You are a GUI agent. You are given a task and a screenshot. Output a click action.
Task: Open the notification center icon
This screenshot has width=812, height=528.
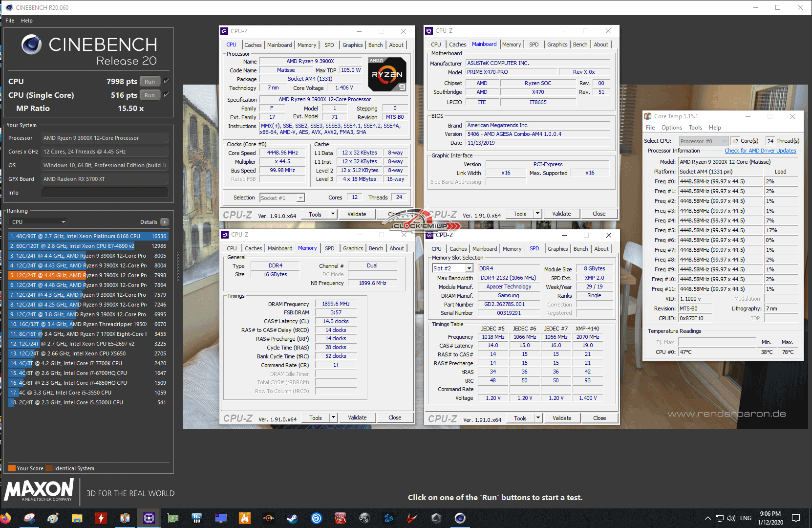coord(796,518)
